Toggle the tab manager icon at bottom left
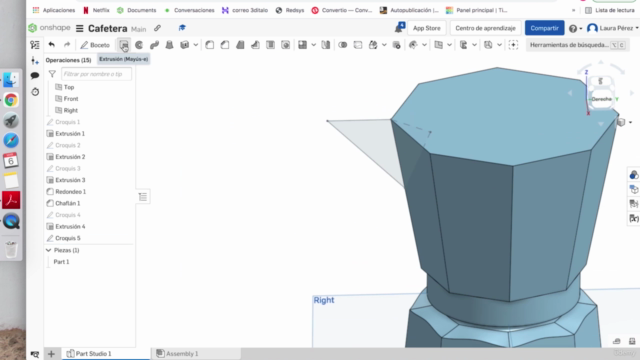Viewport: 640px width, 360px height. tap(35, 354)
